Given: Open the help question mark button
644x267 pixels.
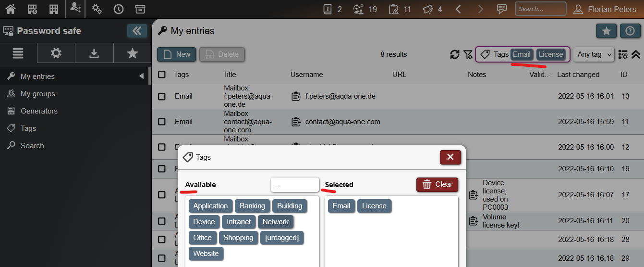Looking at the screenshot, I should (630, 31).
